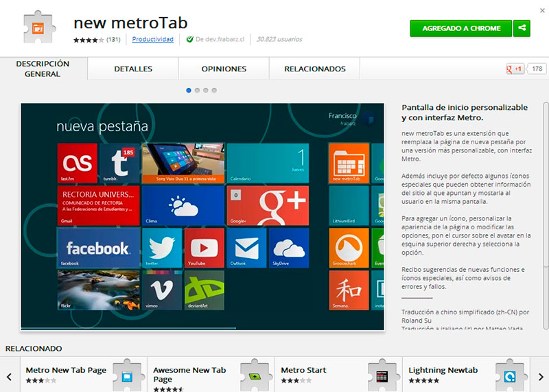Close the extension details dialog
Image resolution: width=549 pixels, height=392 pixels.
point(542,10)
